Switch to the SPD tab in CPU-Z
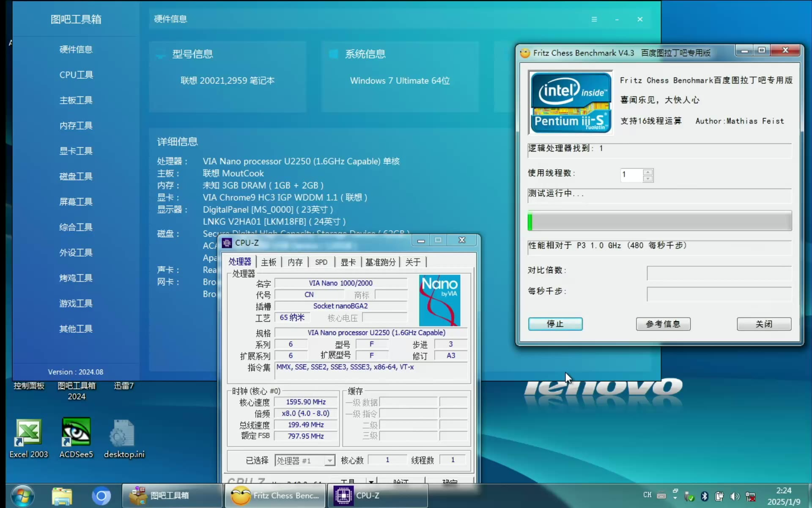The height and width of the screenshot is (508, 812). (x=321, y=262)
